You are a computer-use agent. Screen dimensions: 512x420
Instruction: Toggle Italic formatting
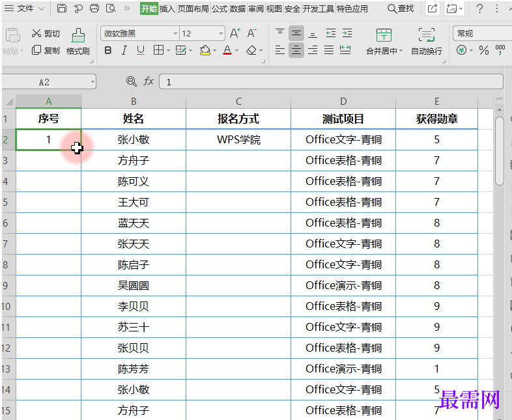124,51
